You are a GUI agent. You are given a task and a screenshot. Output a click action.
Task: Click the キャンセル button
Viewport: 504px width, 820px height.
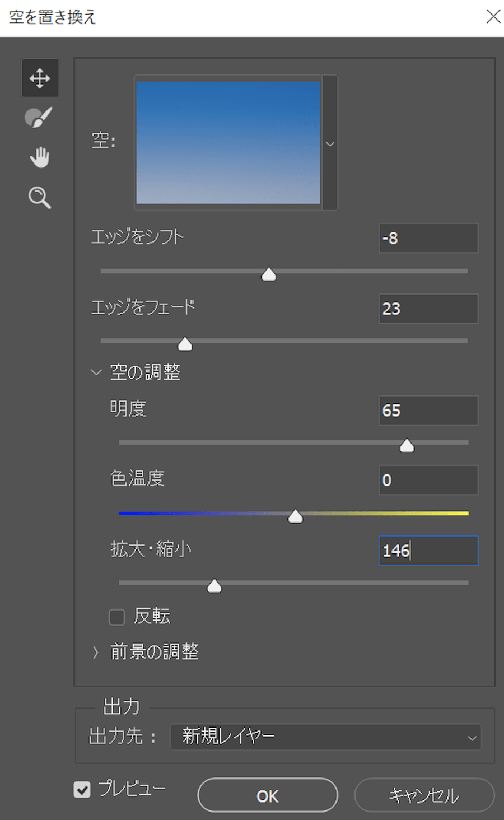click(x=424, y=795)
